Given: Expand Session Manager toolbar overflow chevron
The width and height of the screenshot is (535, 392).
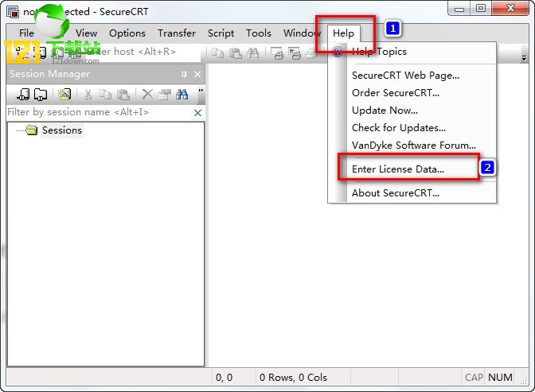Looking at the screenshot, I should tap(201, 91).
